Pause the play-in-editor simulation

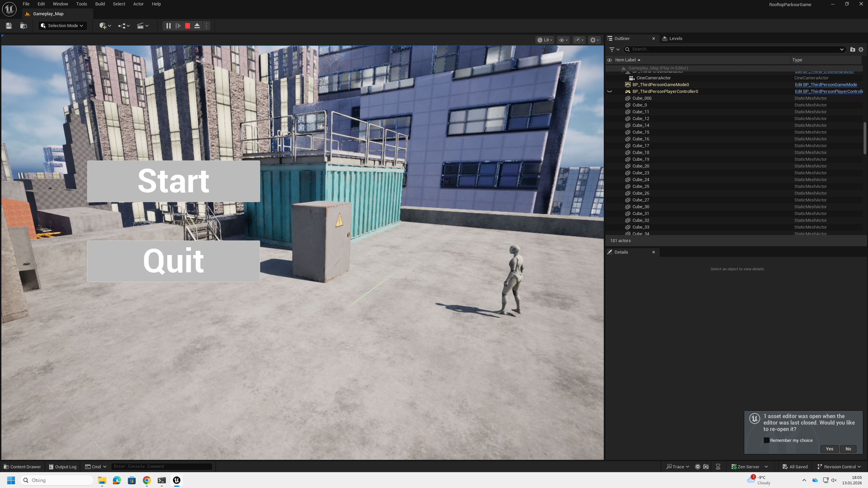tap(168, 26)
